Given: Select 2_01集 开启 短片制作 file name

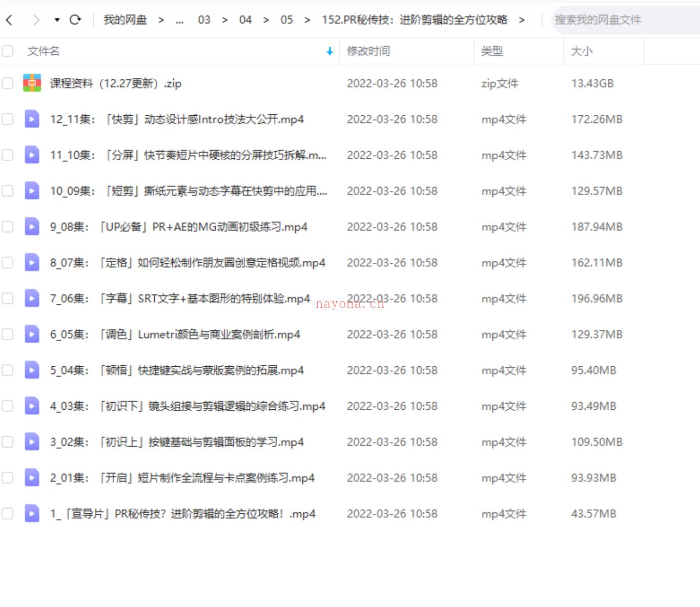Looking at the screenshot, I should pyautogui.click(x=182, y=478).
